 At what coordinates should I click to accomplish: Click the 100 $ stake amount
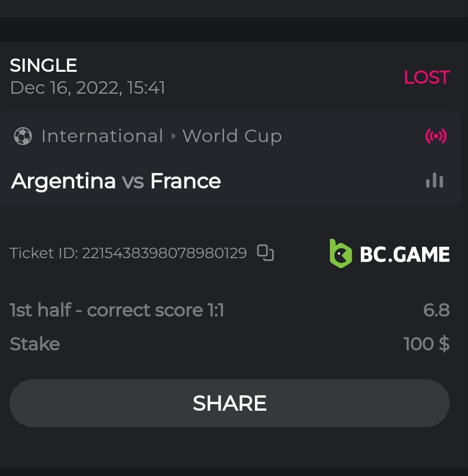click(x=426, y=344)
